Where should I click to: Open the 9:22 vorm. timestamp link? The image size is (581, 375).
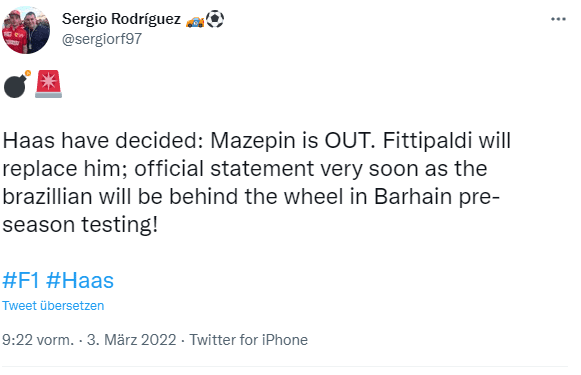click(x=38, y=340)
